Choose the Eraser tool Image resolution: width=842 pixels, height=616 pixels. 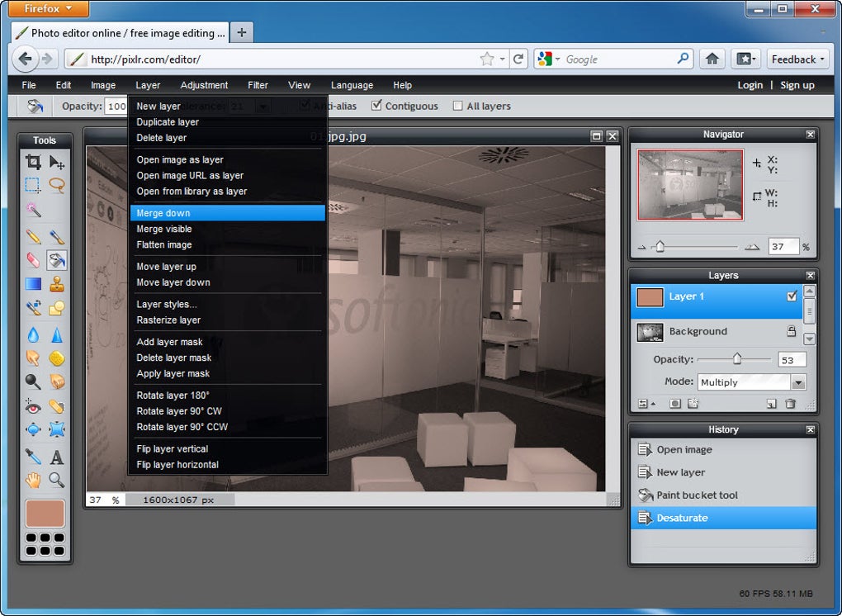tap(33, 261)
